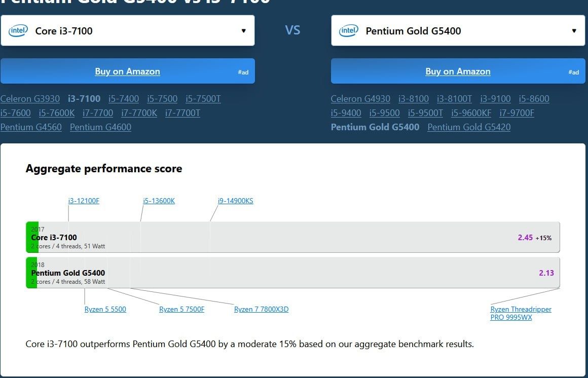Click the 2 cores / 4 threads, 58 Watt text
The height and width of the screenshot is (378, 588).
click(x=68, y=282)
